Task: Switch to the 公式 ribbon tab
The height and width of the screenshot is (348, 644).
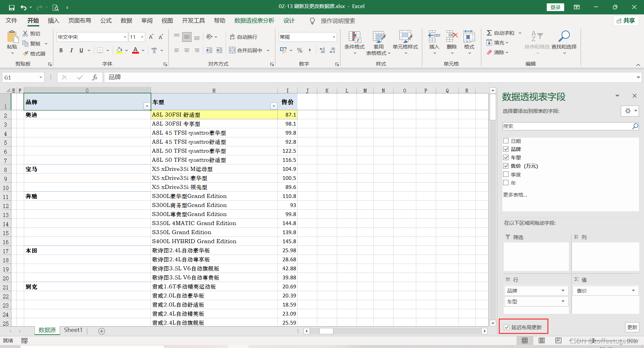Action: tap(106, 21)
